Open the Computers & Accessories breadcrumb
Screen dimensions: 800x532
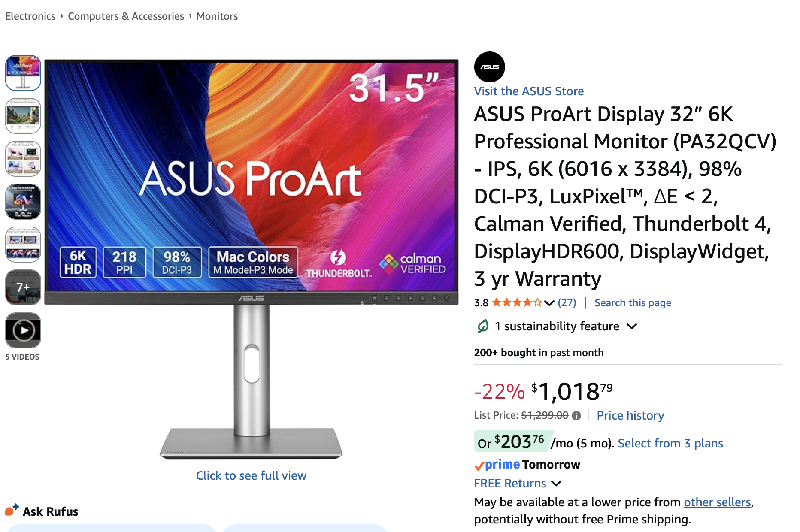point(126,16)
